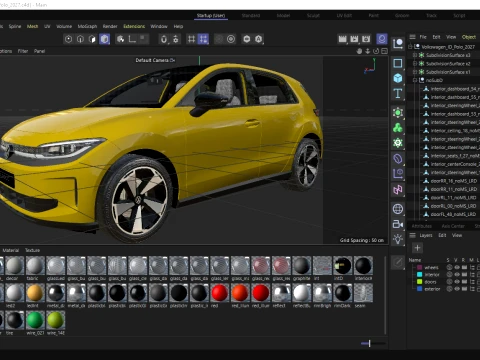Expand SubdivisionSurface x3 in Object Manager
The height and width of the screenshot is (360, 480).
pyautogui.click(x=415, y=55)
